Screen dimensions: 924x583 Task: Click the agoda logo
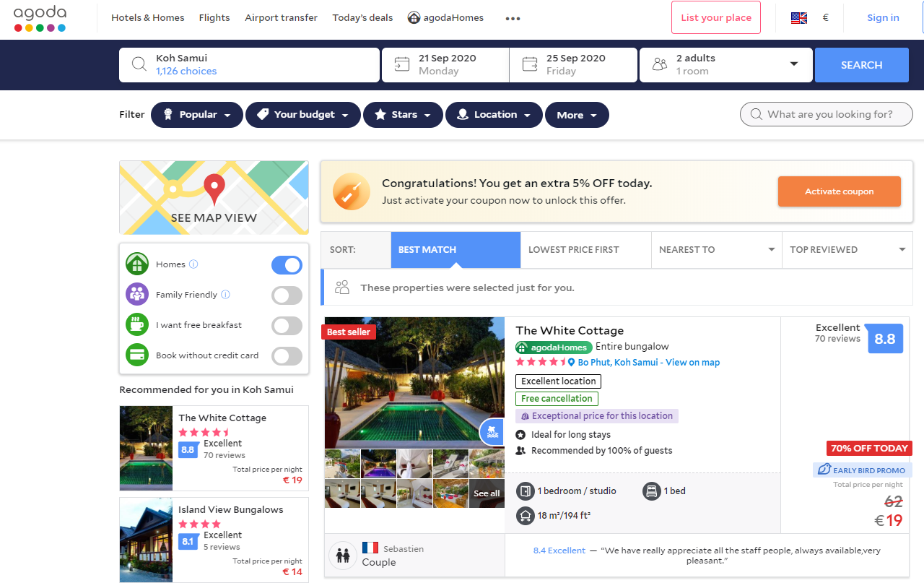(x=40, y=18)
